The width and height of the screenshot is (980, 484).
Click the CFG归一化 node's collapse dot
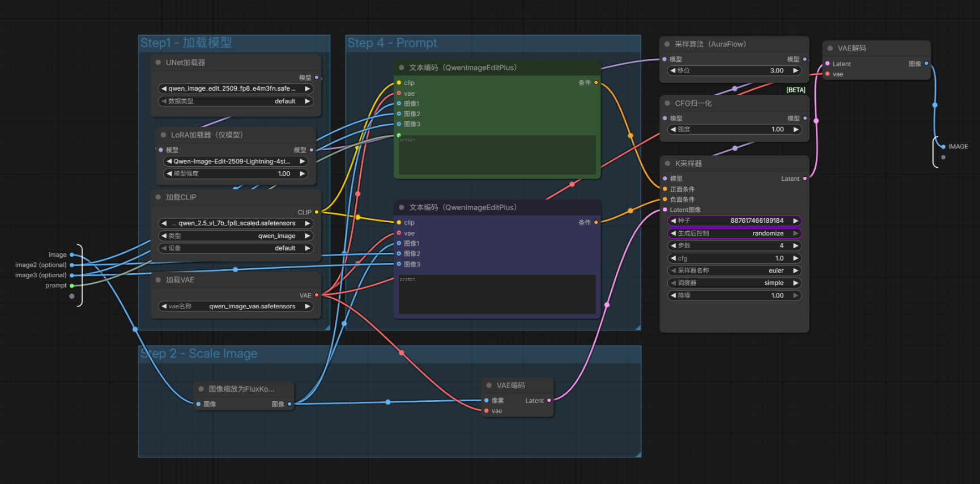coord(667,103)
